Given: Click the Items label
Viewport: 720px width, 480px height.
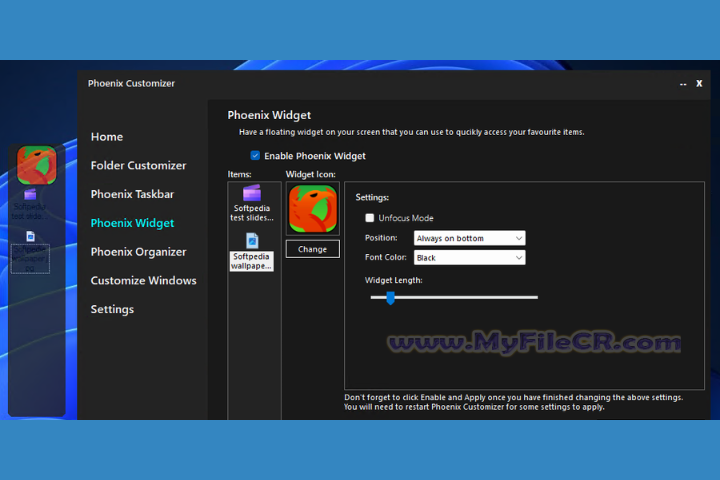Looking at the screenshot, I should point(239,175).
